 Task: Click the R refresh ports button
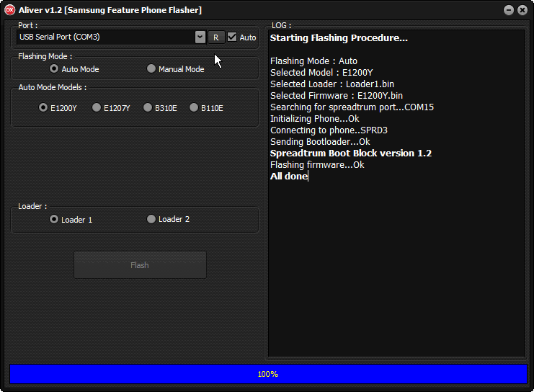pos(216,37)
